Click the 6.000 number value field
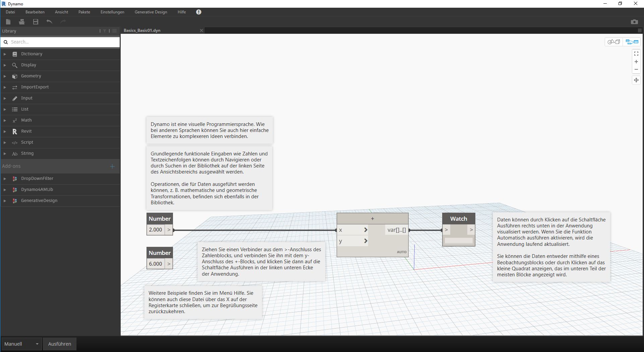The width and height of the screenshot is (644, 352). tap(156, 264)
